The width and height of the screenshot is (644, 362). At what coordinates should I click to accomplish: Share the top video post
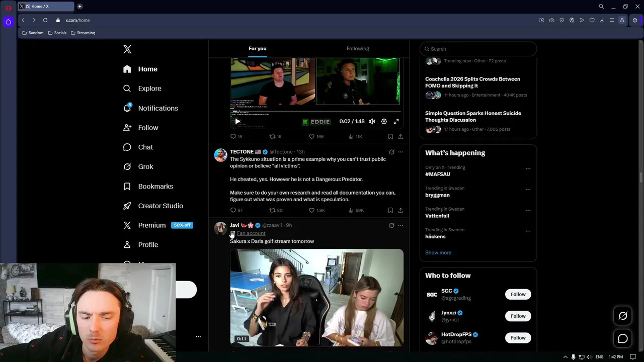coord(400,136)
